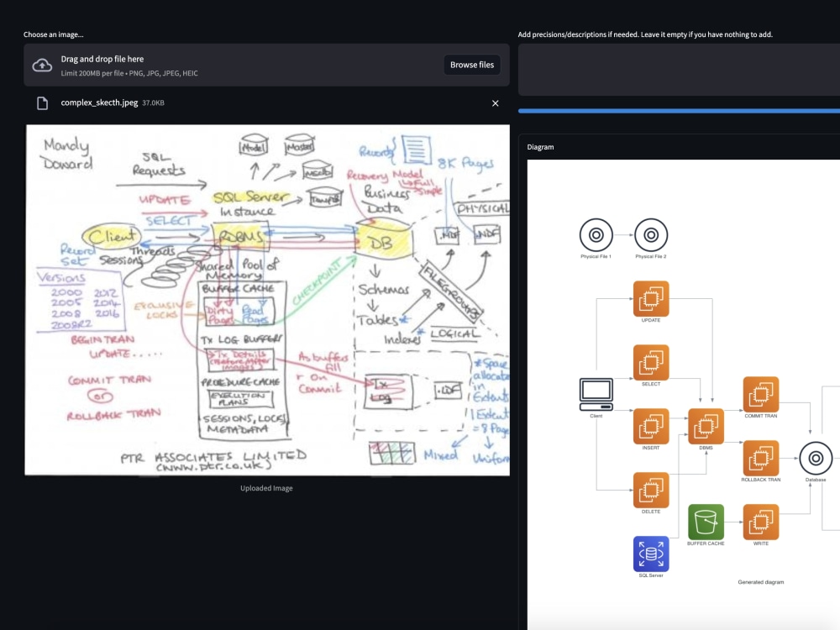Select the DBMS node icon
Image resolution: width=840 pixels, height=630 pixels.
pos(706,425)
